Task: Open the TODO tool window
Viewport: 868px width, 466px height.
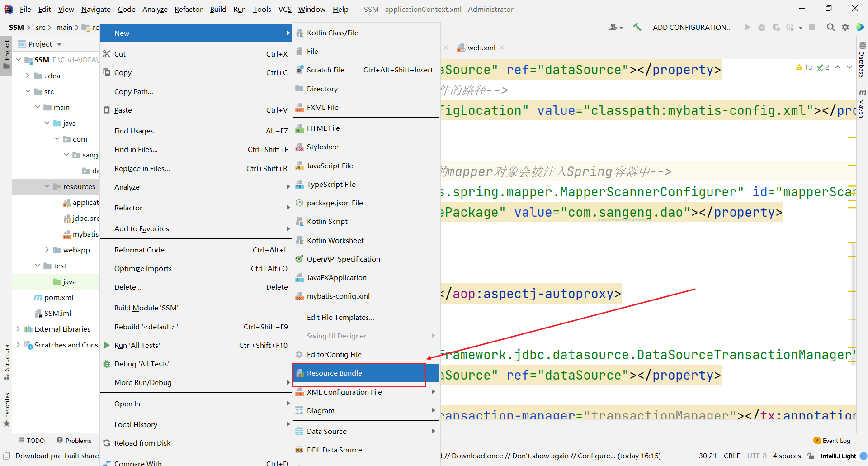Action: 31,441
